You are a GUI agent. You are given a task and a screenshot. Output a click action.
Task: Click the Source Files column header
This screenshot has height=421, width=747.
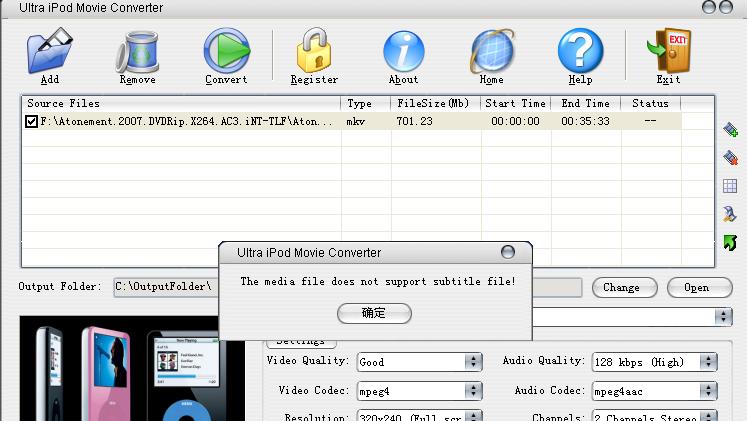click(182, 103)
